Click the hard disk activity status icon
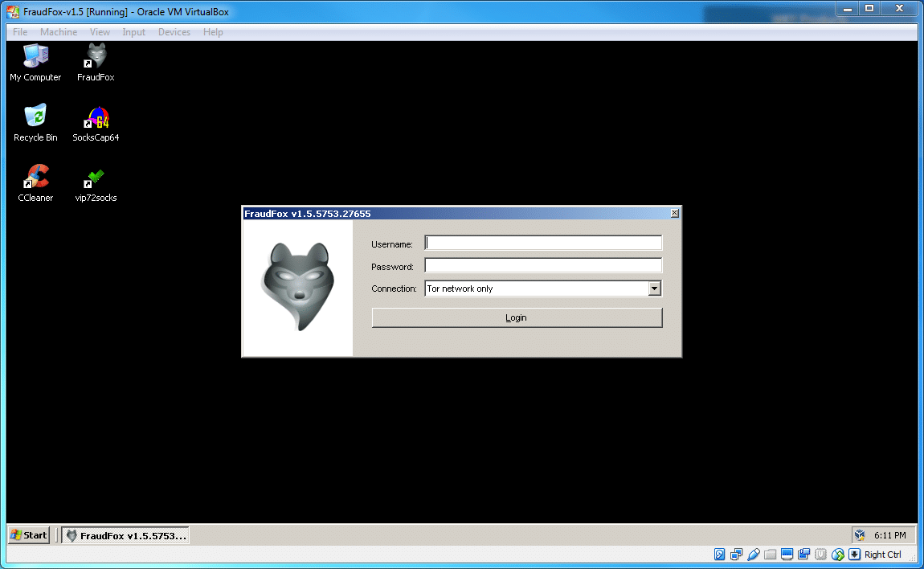This screenshot has width=924, height=569. click(x=719, y=555)
